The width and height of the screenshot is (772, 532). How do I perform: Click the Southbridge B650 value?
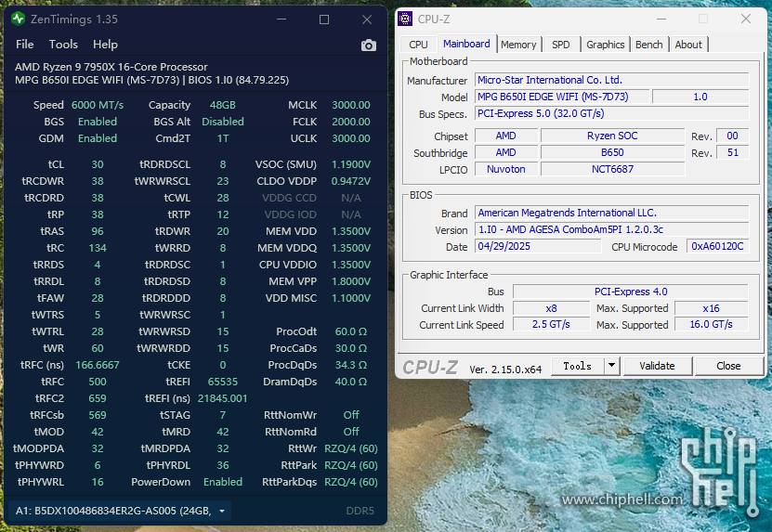[612, 152]
